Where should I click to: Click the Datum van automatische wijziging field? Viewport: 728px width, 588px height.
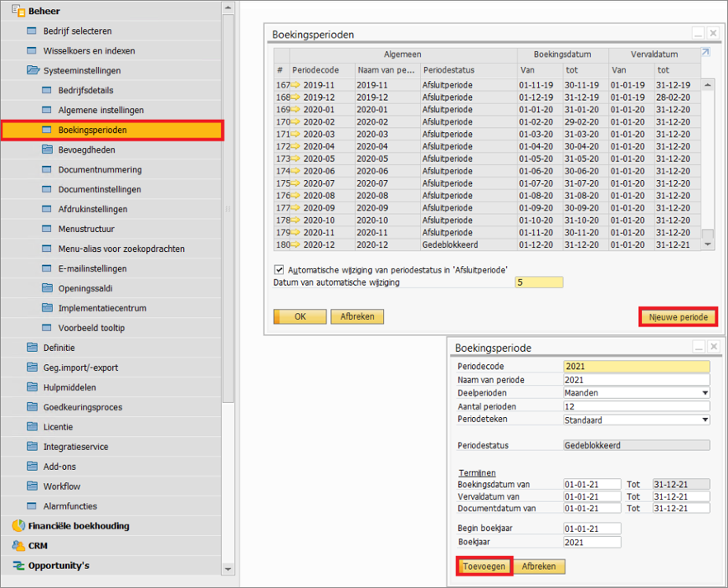[x=539, y=282]
